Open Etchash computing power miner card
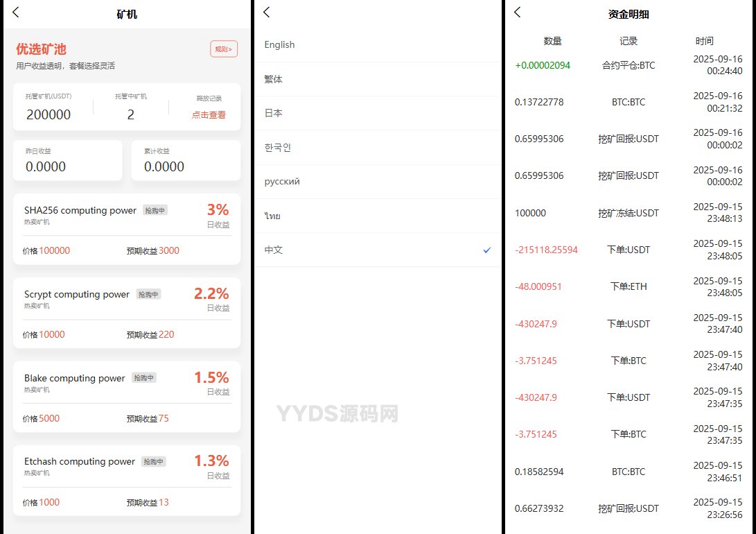 click(x=127, y=481)
